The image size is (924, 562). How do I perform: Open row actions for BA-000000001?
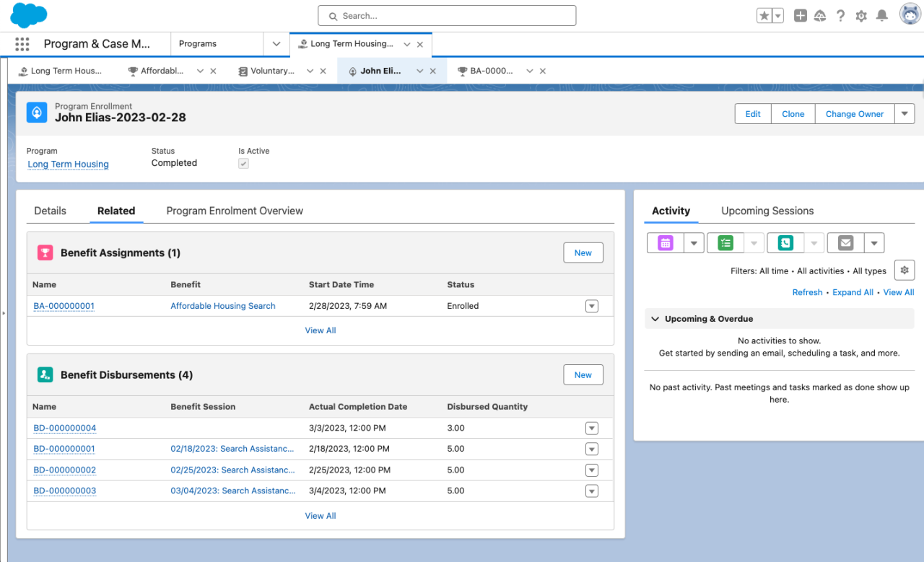592,306
